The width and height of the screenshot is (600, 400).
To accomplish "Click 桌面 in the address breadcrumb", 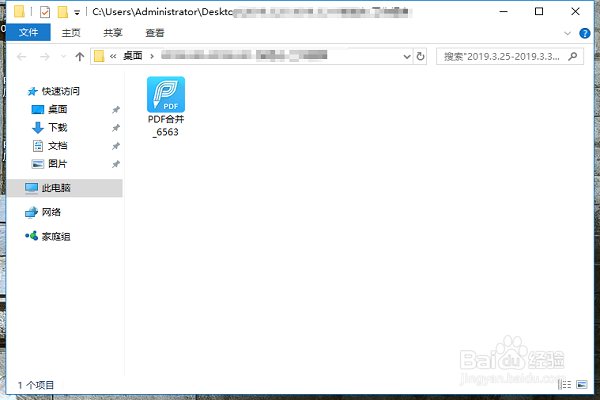I will [132, 56].
